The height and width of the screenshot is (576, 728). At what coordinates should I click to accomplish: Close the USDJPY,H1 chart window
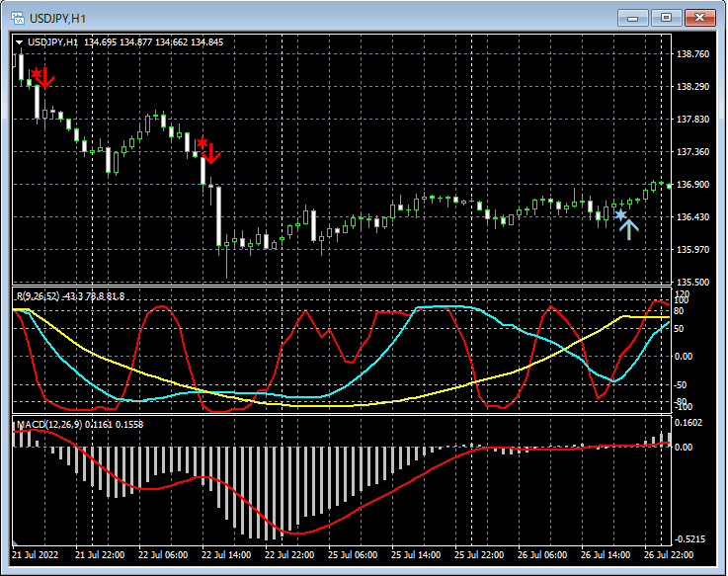click(x=700, y=18)
